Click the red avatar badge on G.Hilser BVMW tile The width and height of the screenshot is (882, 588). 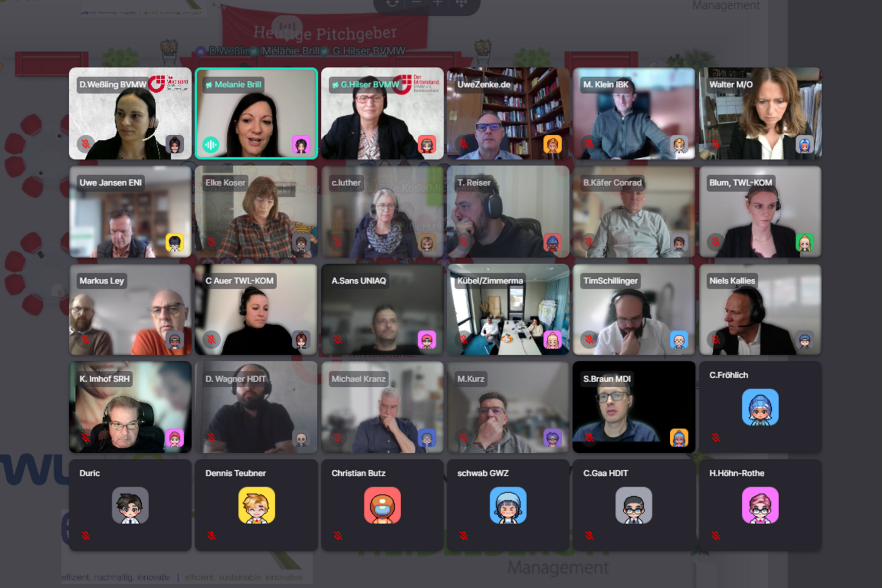pyautogui.click(x=427, y=144)
